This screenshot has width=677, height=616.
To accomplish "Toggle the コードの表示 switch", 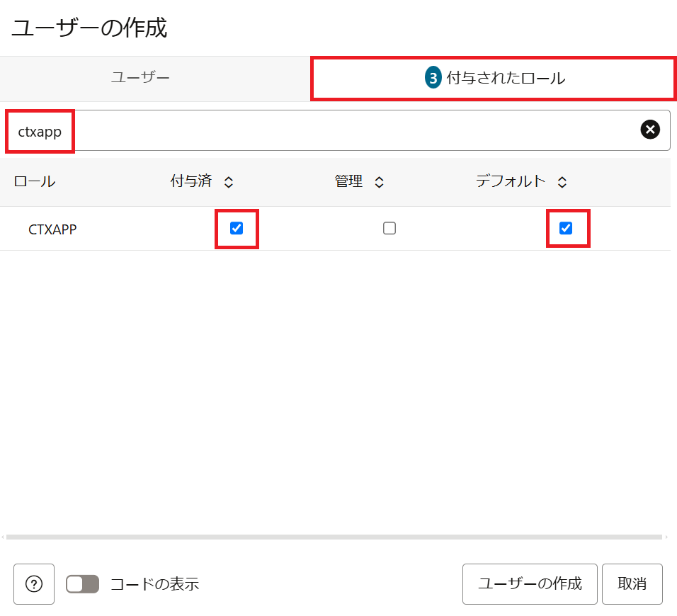I will (x=83, y=584).
